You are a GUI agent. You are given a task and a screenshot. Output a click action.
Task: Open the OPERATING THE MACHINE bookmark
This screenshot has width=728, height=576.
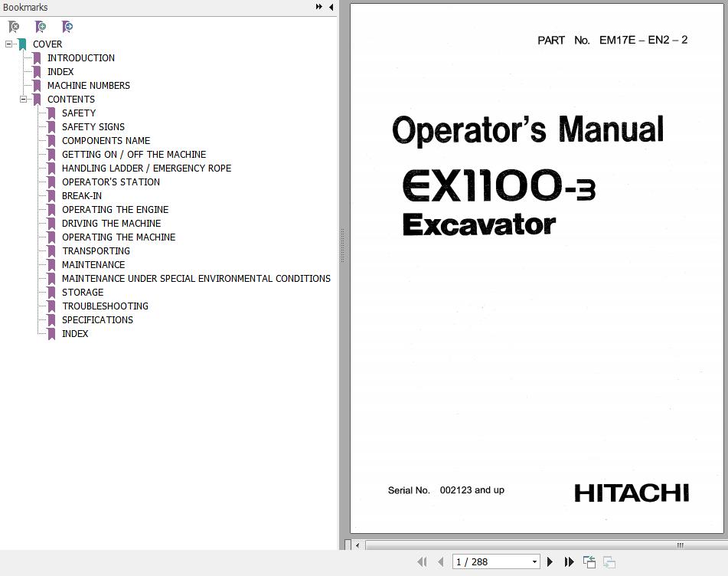pyautogui.click(x=119, y=237)
